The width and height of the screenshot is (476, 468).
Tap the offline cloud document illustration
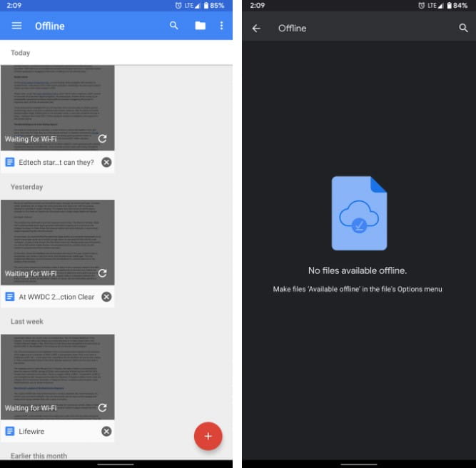pos(359,213)
